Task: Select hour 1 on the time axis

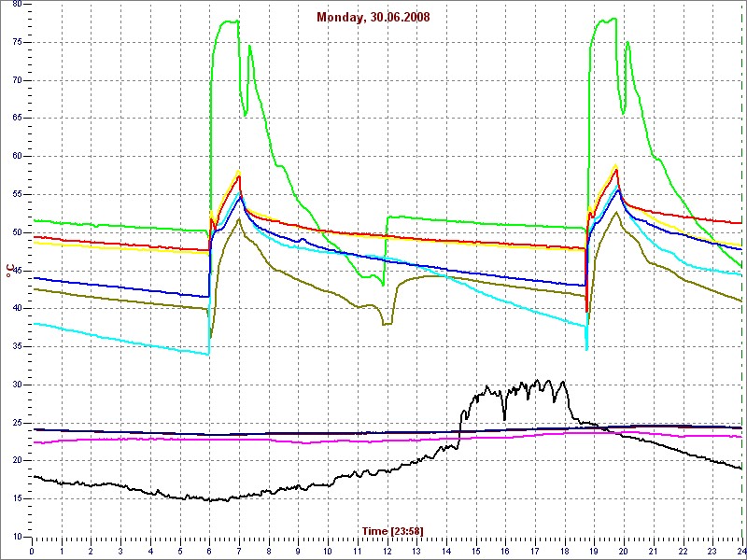Action: [62, 551]
